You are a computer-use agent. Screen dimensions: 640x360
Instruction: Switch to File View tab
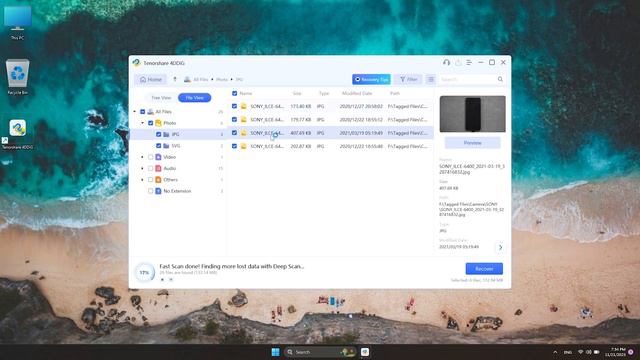pyautogui.click(x=195, y=98)
